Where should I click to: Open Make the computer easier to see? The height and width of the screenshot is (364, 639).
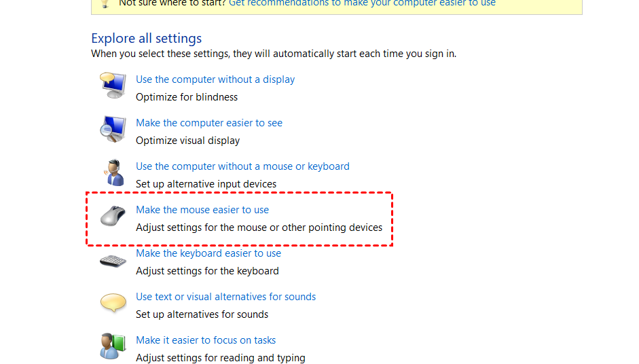(209, 123)
